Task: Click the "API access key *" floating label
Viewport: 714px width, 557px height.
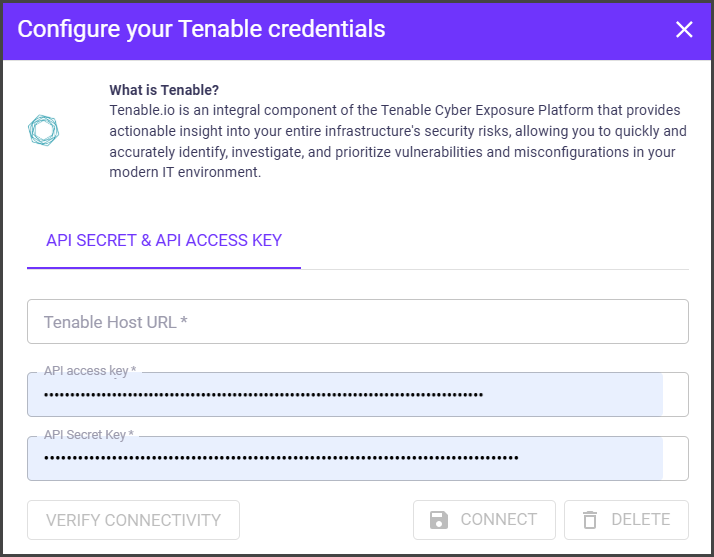Action: coord(90,371)
